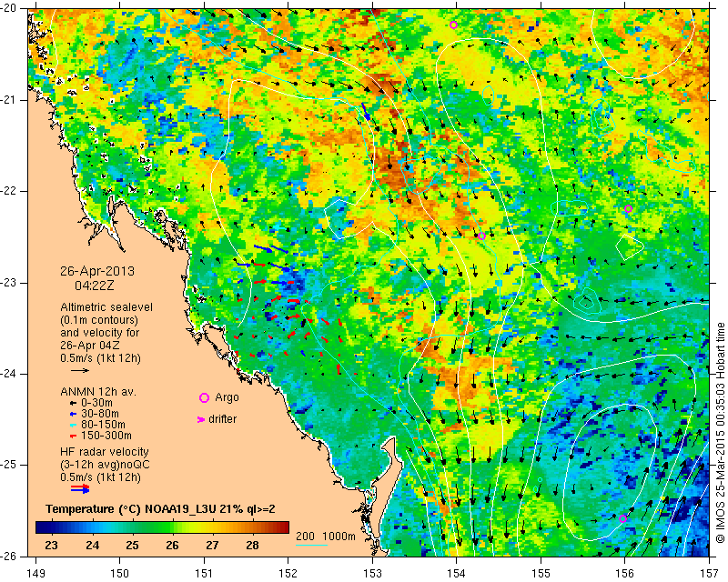Click the Argo float marker near 156E, 22.2S
Viewport: 728px width, 582px height.
(628, 209)
